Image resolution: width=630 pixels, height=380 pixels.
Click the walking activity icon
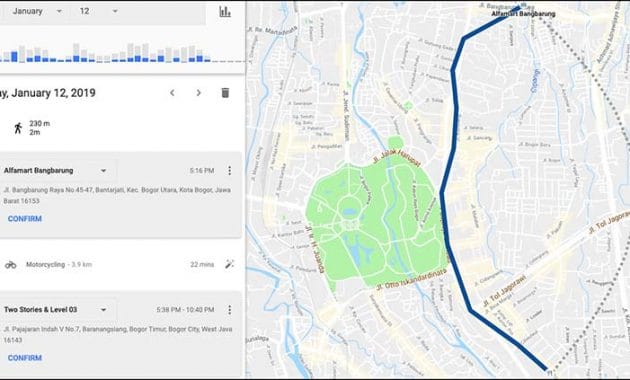click(18, 128)
